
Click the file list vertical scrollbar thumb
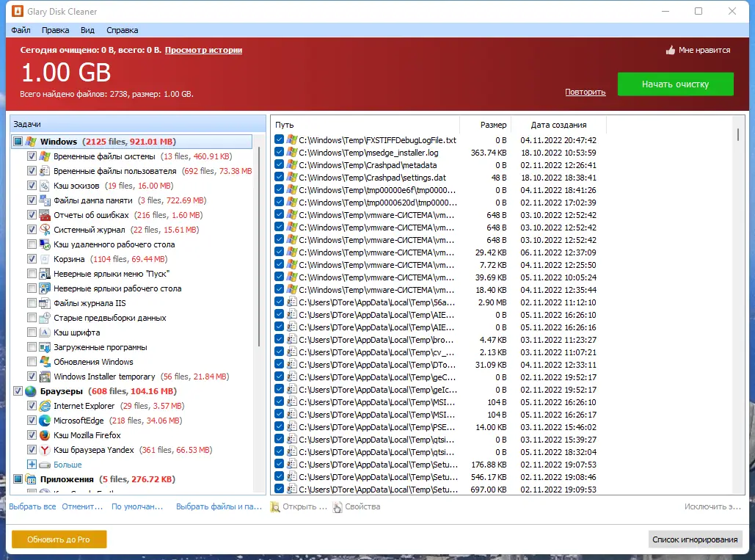click(x=737, y=134)
